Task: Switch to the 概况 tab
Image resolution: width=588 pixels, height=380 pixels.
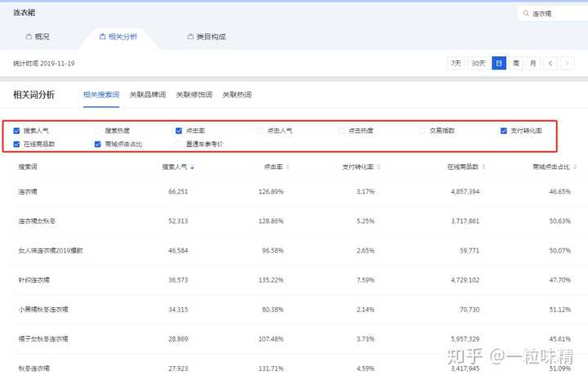Action: 38,37
